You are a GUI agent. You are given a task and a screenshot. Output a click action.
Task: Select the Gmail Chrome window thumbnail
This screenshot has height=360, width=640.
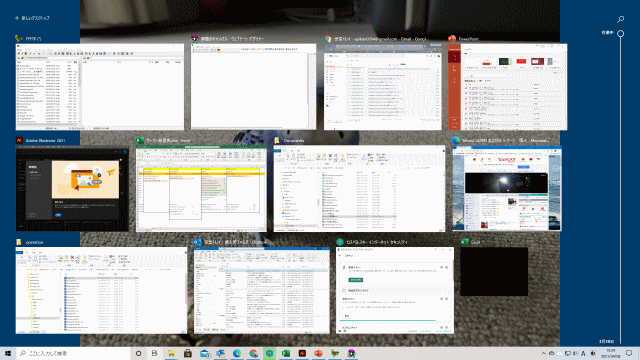point(382,87)
